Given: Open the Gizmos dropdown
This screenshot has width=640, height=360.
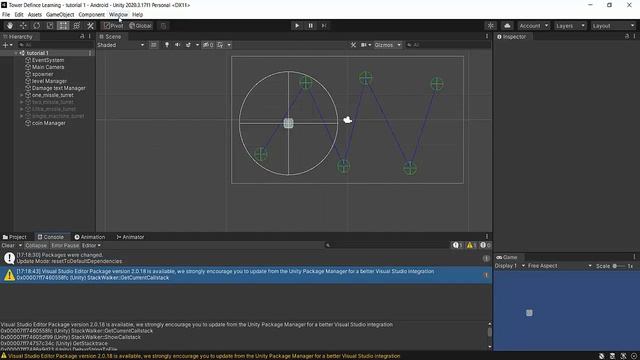Looking at the screenshot, I should click(387, 45).
